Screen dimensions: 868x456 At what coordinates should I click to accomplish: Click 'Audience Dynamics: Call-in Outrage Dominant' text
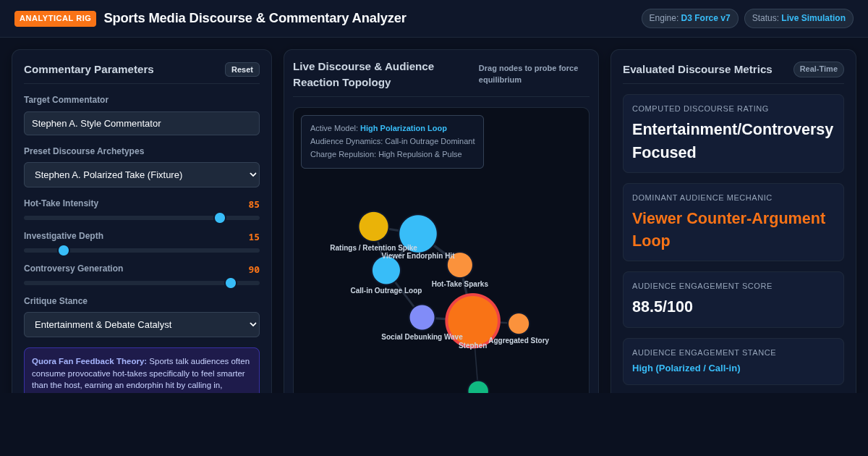coord(393,141)
